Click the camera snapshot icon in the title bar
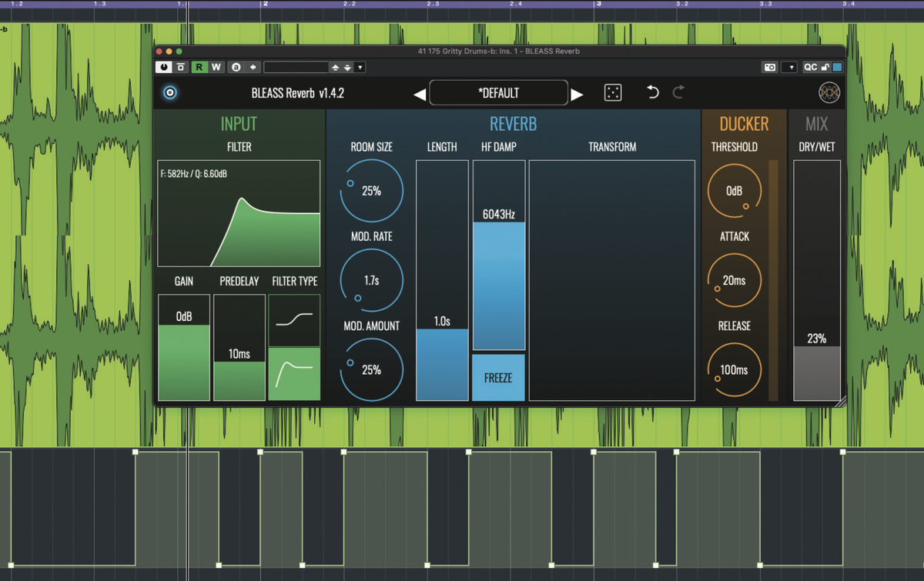 (769, 67)
